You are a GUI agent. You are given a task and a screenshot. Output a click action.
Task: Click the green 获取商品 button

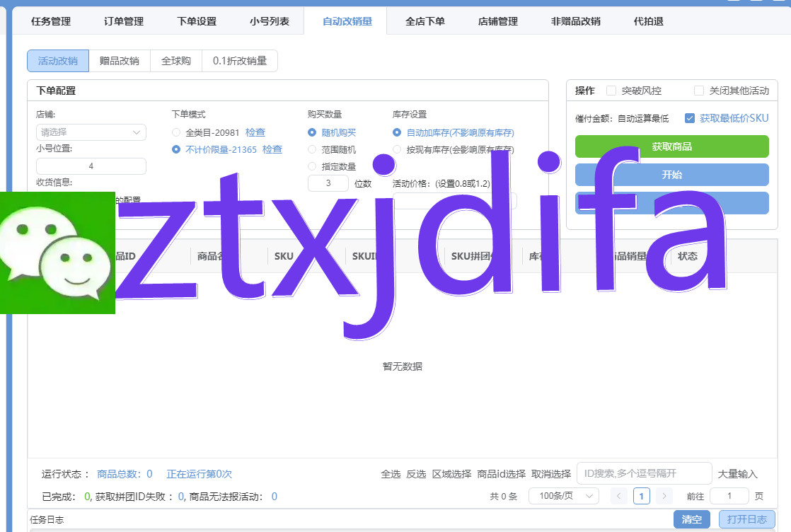(671, 146)
